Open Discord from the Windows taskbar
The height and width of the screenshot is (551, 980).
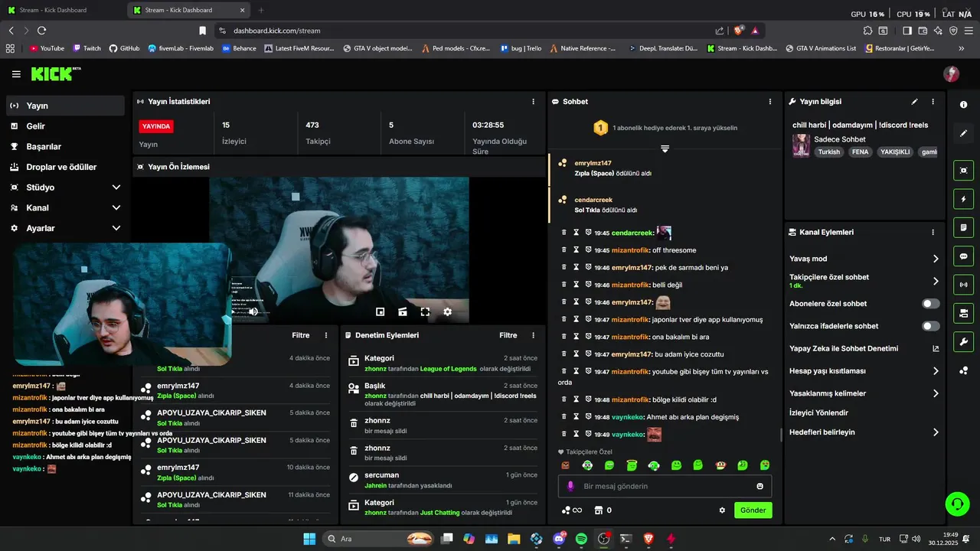(559, 539)
